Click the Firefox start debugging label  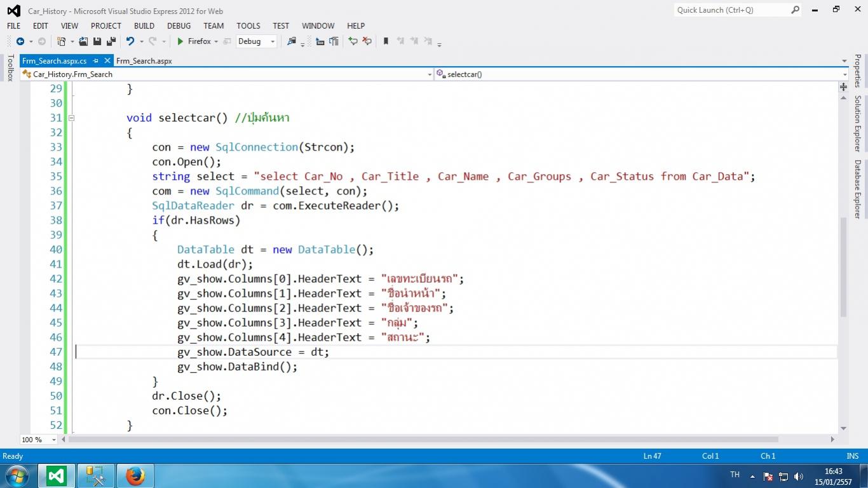[x=200, y=41]
